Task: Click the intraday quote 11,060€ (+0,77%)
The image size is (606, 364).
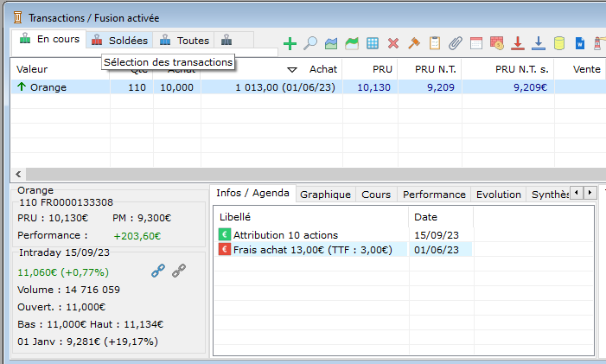Action: [63, 272]
